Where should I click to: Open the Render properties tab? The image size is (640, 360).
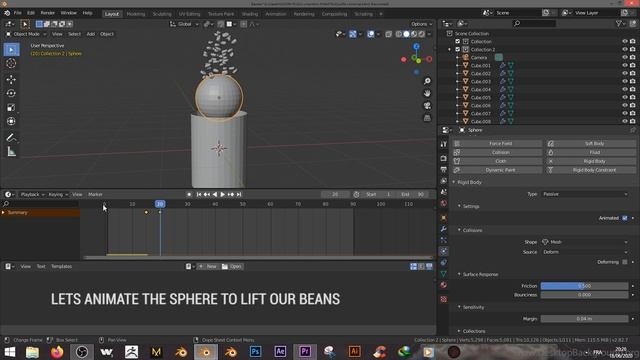click(x=444, y=158)
